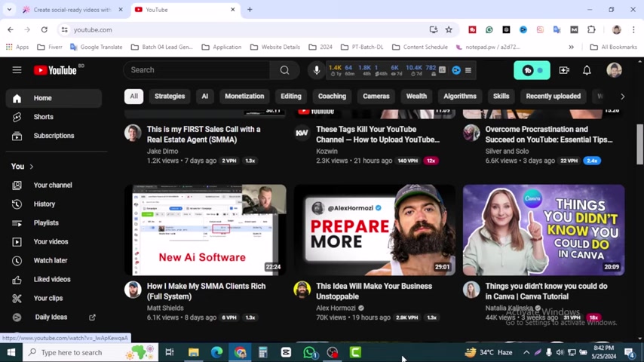Select the Recently uploaded filter chip
Image resolution: width=644 pixels, height=362 pixels.
coord(554,97)
